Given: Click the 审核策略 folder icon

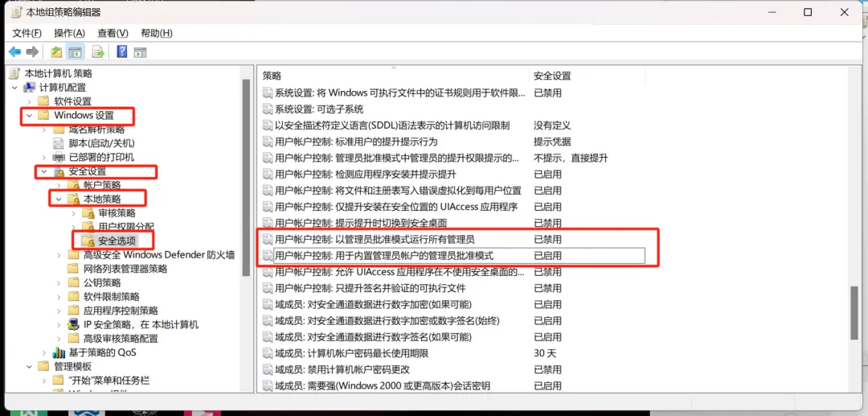Looking at the screenshot, I should coord(88,212).
